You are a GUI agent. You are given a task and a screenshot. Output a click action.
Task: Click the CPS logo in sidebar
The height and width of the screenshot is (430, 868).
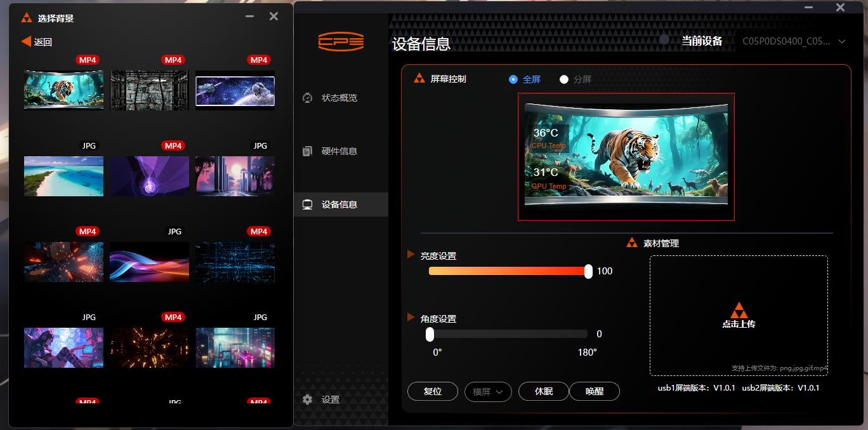[341, 41]
